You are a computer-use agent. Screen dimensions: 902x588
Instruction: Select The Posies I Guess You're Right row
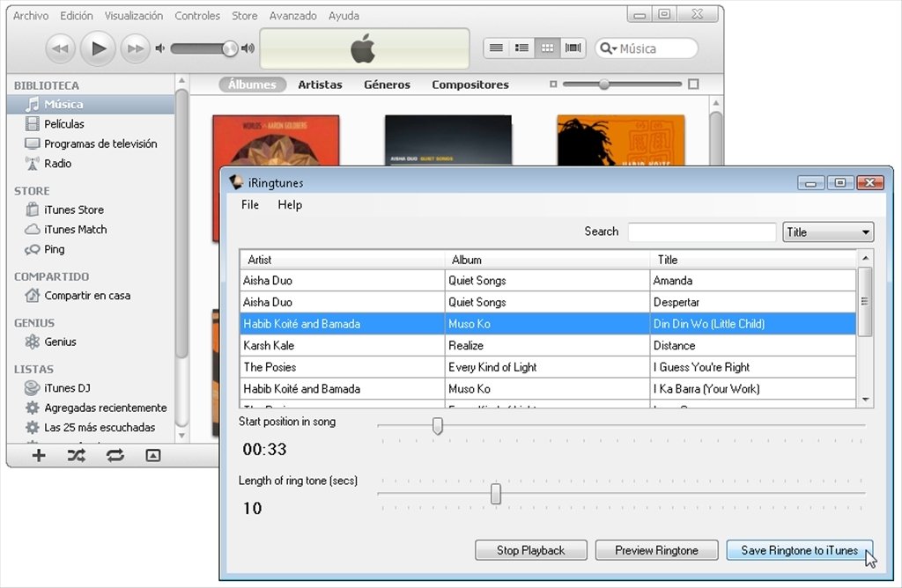[548, 367]
